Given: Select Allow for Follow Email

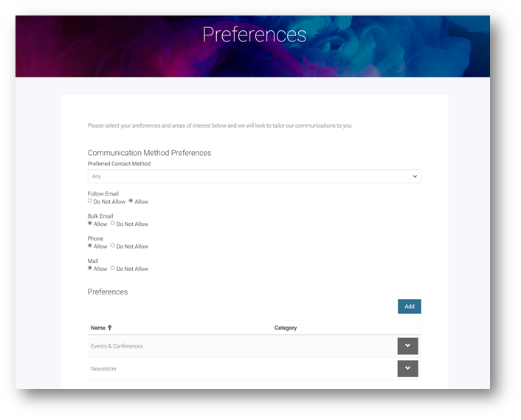Looking at the screenshot, I should click(x=131, y=201).
